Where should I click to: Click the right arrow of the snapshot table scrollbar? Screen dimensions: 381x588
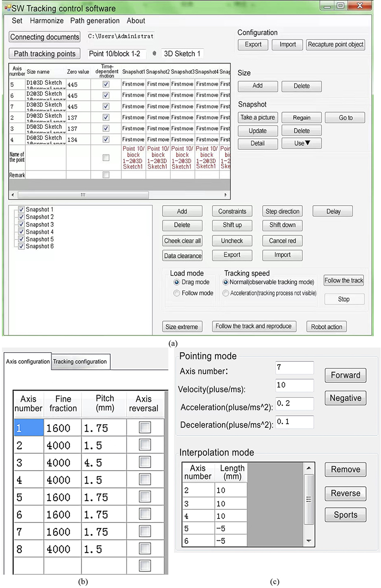click(x=226, y=195)
